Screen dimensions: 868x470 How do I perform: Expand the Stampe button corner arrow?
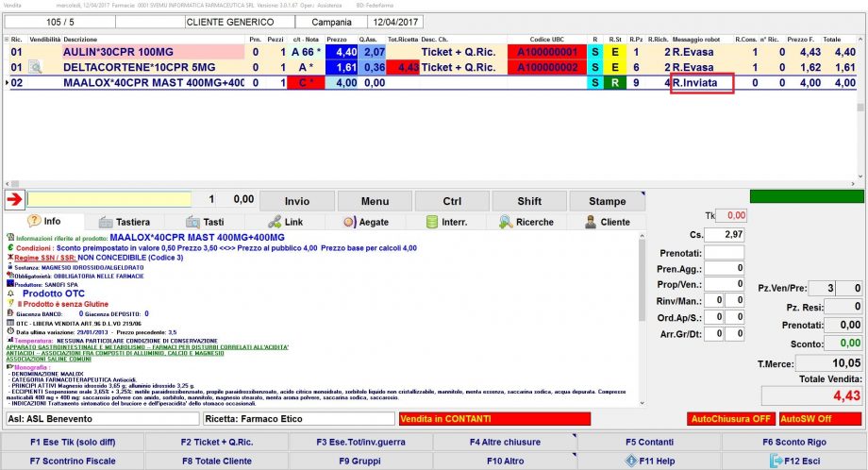click(x=642, y=194)
